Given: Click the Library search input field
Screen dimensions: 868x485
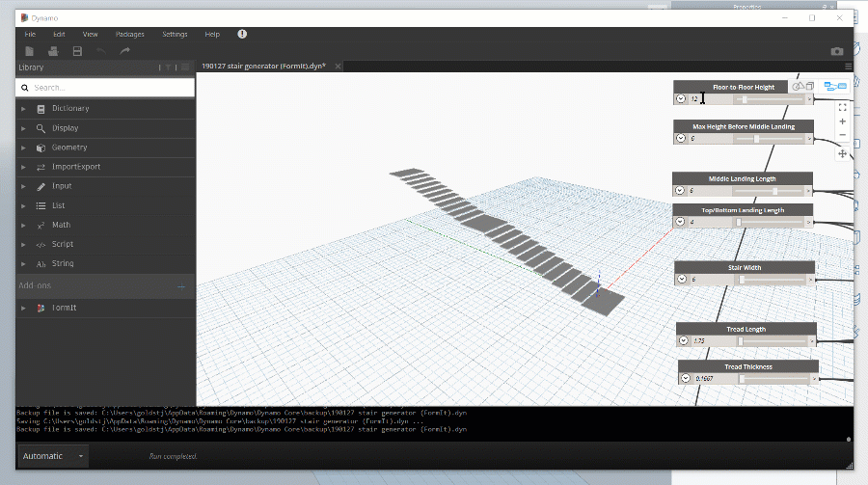Looking at the screenshot, I should tap(105, 88).
